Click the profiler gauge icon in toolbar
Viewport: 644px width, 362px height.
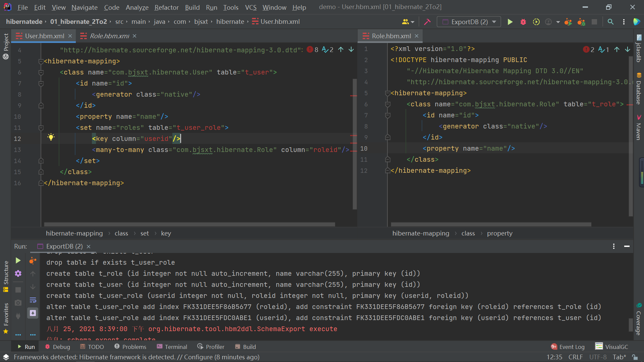click(548, 22)
